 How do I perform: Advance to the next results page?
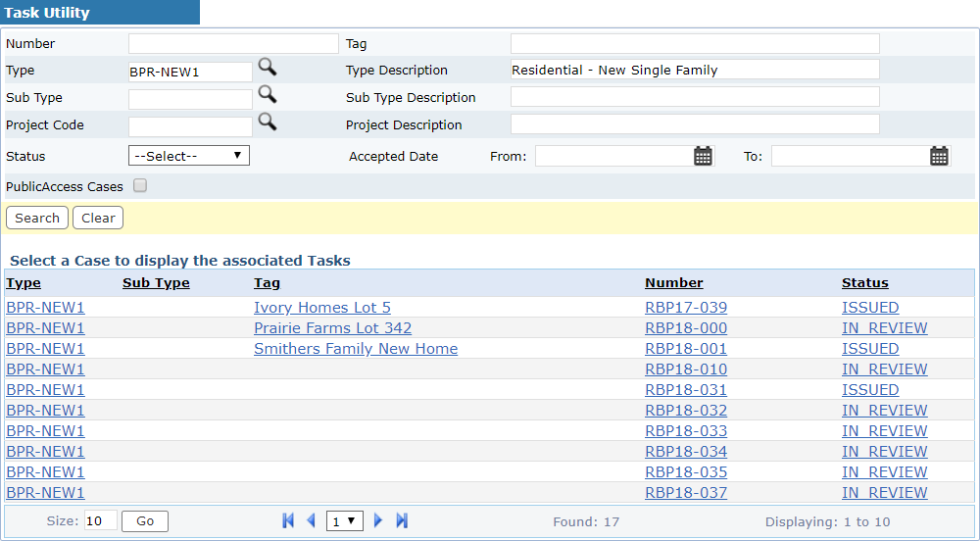tap(378, 521)
